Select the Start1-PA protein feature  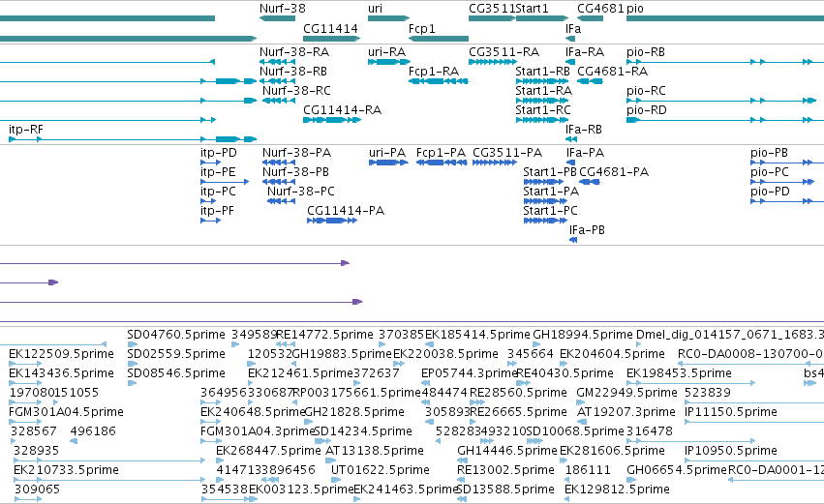point(545,201)
